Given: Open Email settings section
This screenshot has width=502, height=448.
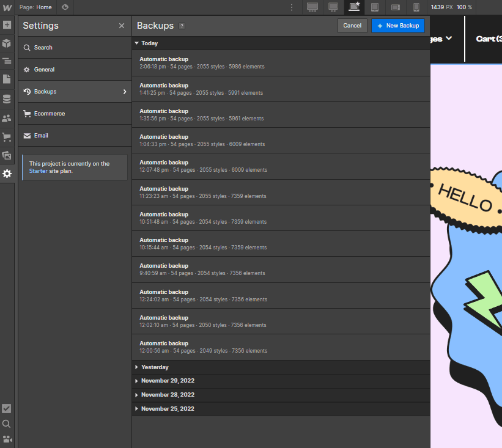Looking at the screenshot, I should (41, 135).
